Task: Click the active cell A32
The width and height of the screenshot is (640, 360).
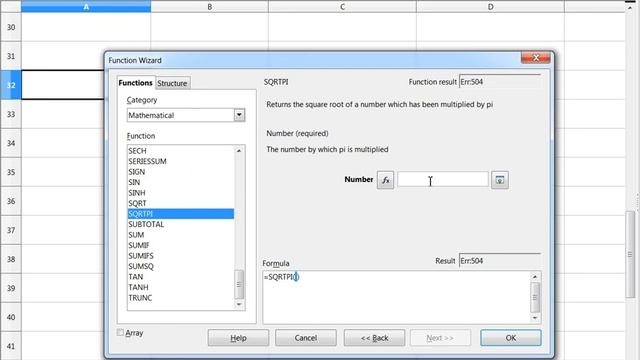Action: click(x=63, y=85)
